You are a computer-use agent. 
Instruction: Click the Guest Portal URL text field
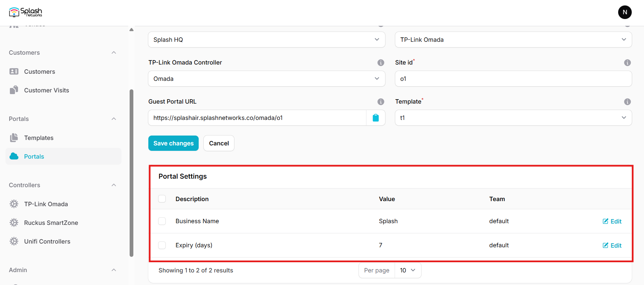257,118
